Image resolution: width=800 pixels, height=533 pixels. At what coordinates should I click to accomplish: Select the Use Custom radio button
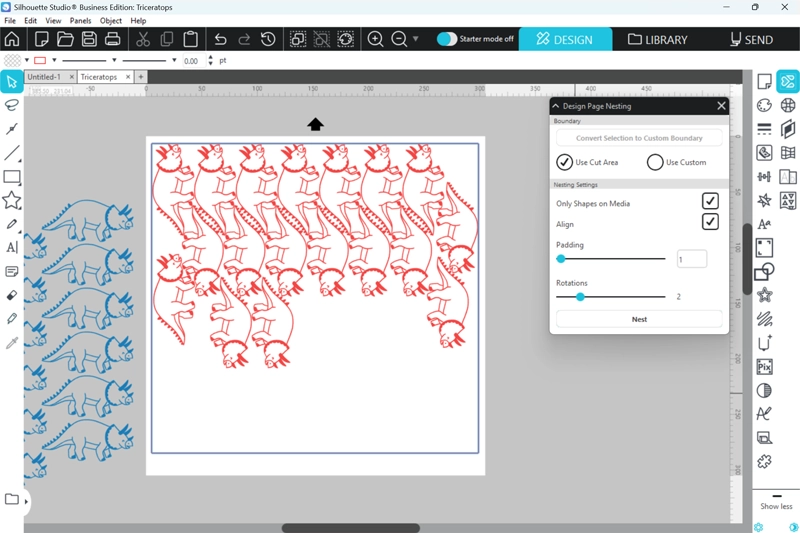tap(655, 162)
